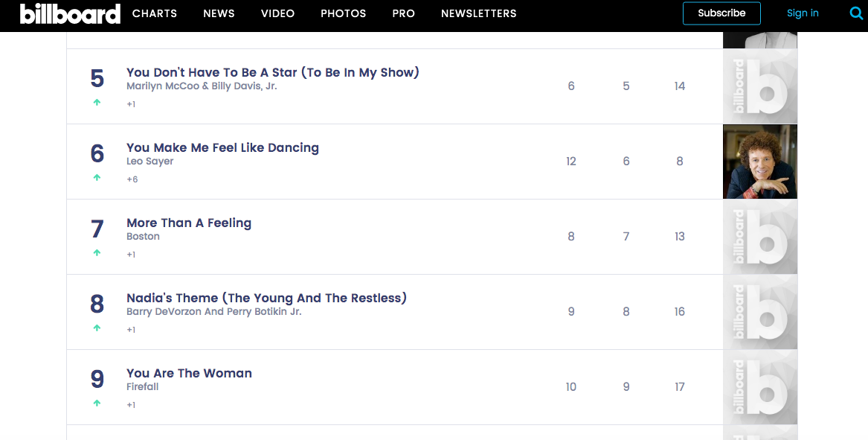This screenshot has width=868, height=440.
Task: Click the Billboard logo in header
Action: tap(70, 13)
